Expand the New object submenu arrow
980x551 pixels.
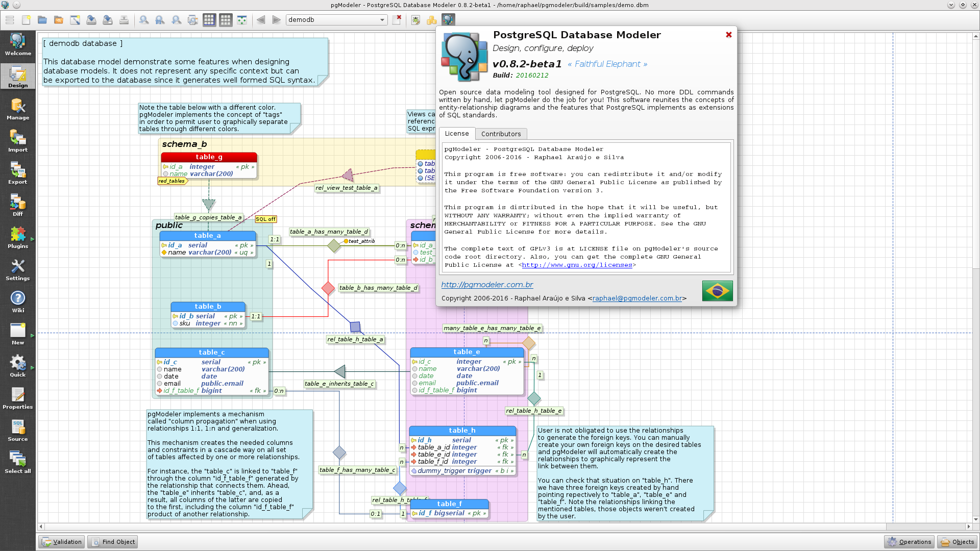33,335
